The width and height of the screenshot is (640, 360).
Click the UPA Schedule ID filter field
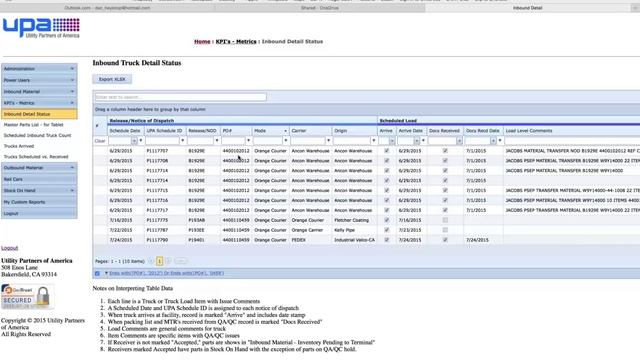coord(162,141)
